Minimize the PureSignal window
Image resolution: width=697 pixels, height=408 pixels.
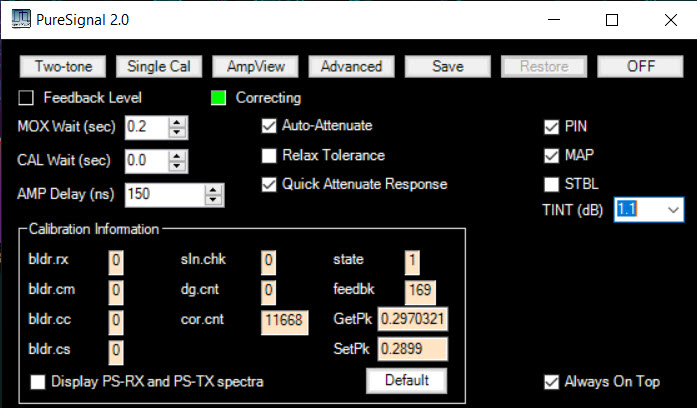point(554,20)
